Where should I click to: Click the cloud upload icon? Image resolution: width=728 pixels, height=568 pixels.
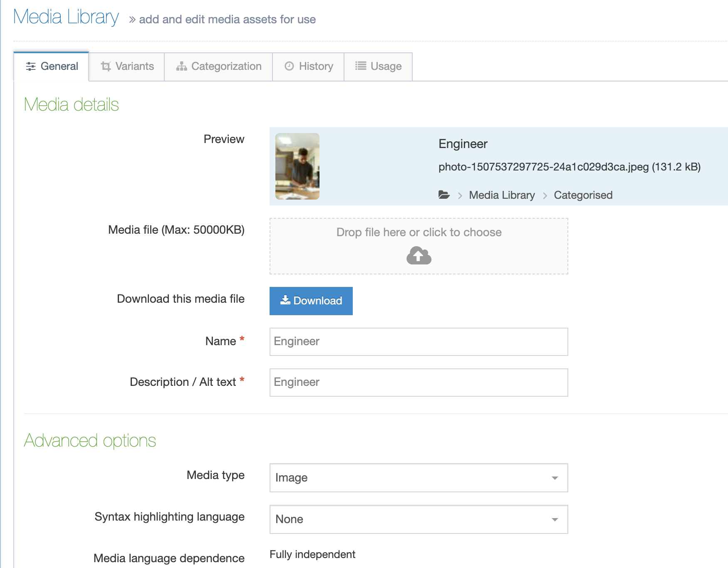[x=418, y=255]
